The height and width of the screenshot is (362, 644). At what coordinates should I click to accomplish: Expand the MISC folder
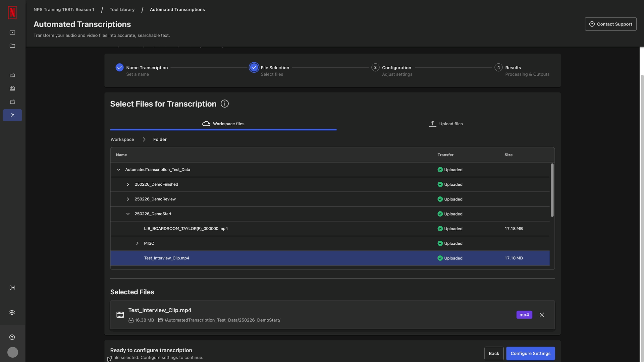(137, 243)
